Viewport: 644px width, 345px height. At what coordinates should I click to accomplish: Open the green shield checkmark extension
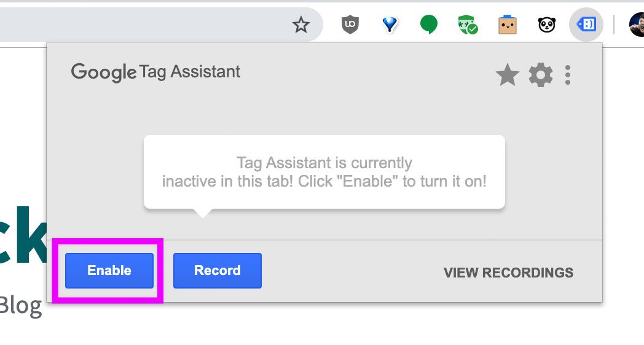[468, 25]
